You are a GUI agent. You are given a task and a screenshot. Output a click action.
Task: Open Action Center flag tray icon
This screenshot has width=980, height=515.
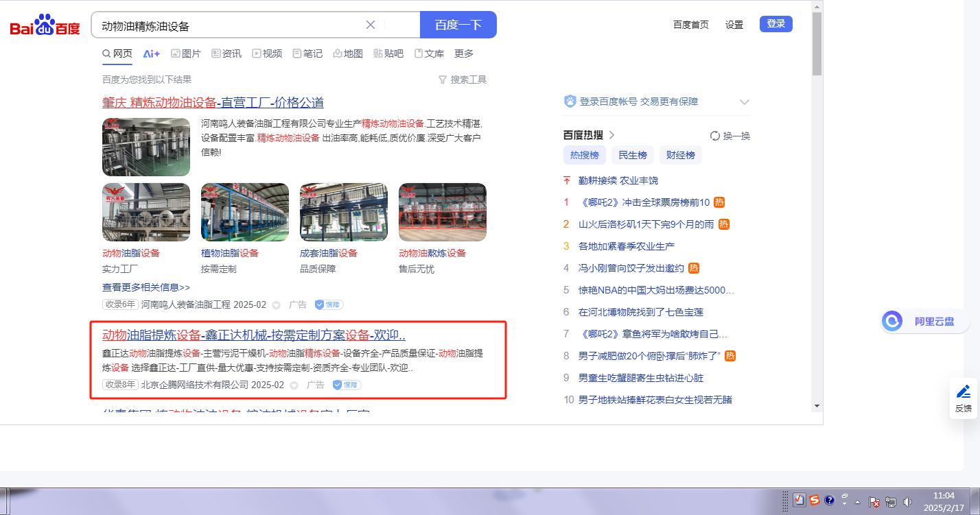[x=874, y=501]
